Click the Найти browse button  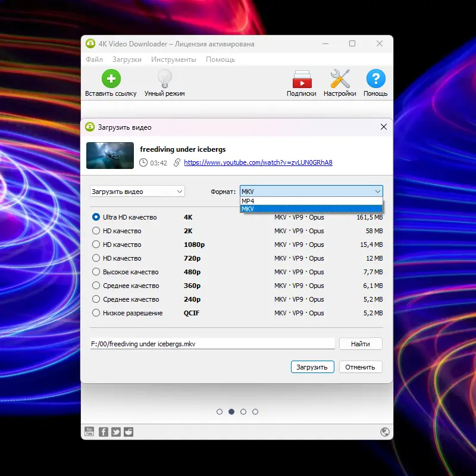coord(361,344)
